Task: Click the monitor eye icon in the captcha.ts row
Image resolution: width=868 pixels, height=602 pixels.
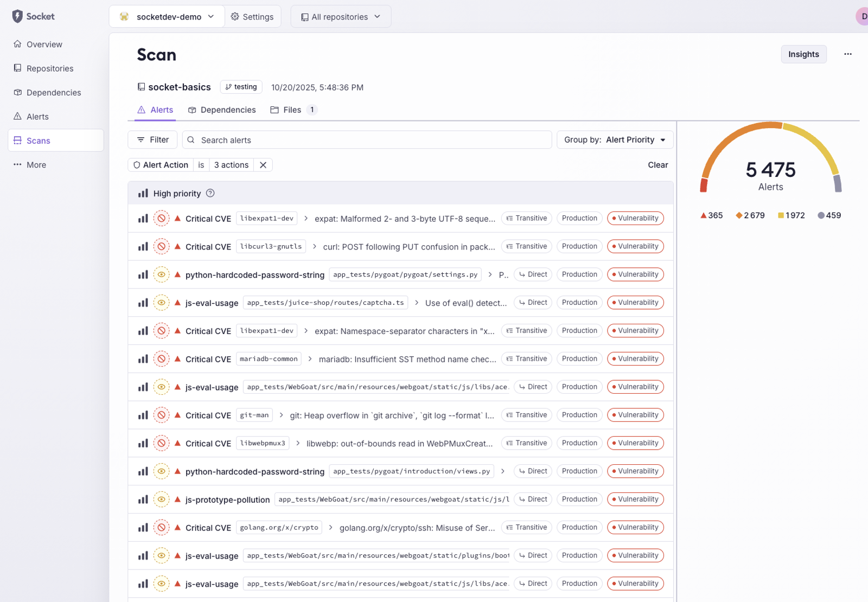Action: pos(161,303)
